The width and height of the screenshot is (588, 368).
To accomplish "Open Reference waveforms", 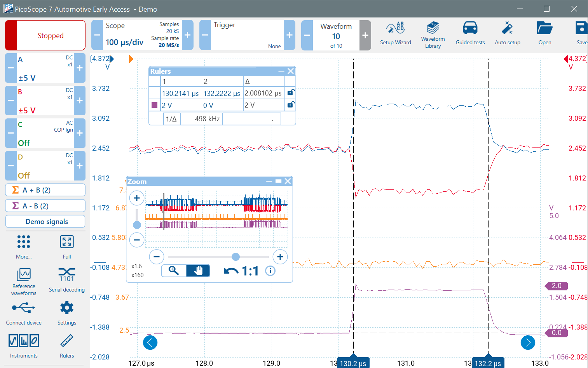I will [x=24, y=282].
